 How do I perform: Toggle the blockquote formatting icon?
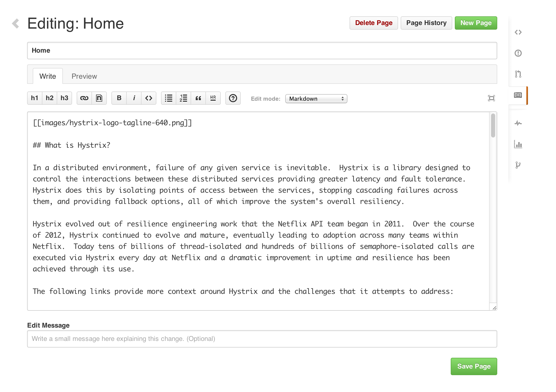point(198,99)
